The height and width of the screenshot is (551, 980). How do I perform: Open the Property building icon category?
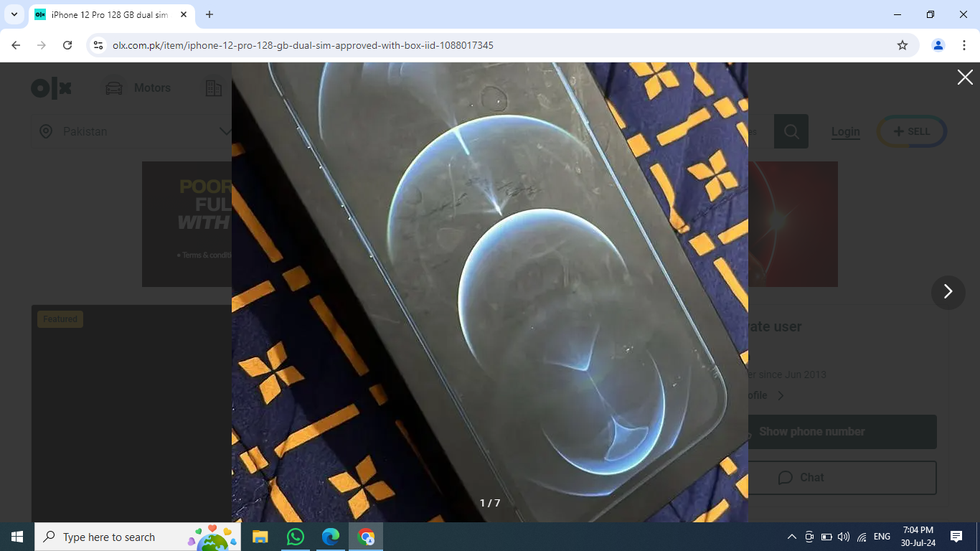[213, 88]
